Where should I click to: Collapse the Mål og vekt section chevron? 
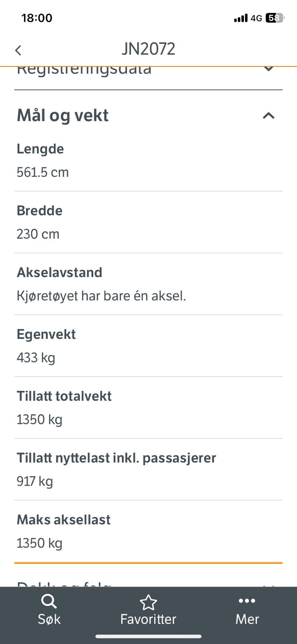(268, 116)
